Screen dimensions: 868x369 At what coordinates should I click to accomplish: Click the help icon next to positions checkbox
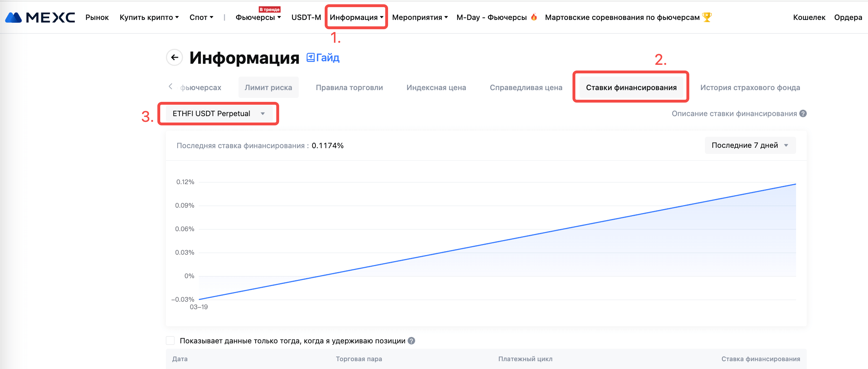click(411, 341)
